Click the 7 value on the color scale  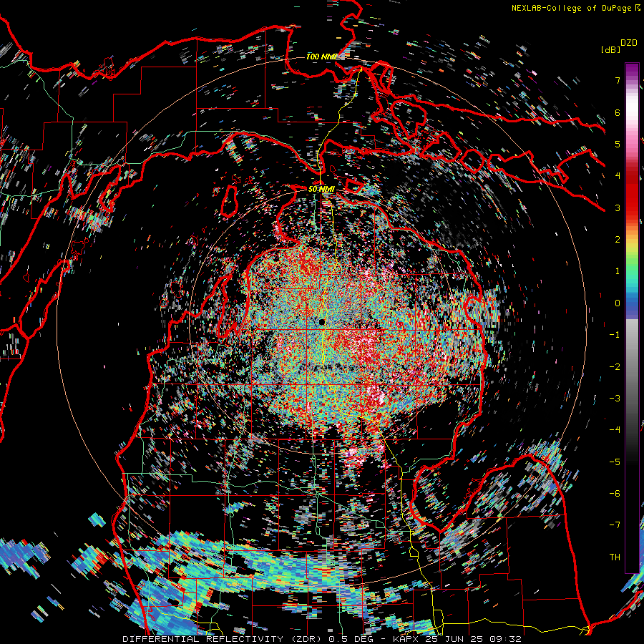coord(618,80)
